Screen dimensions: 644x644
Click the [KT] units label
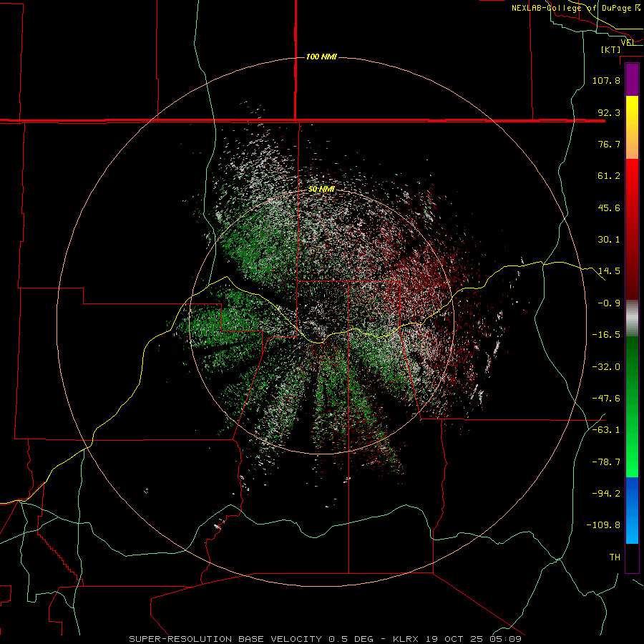click(611, 49)
